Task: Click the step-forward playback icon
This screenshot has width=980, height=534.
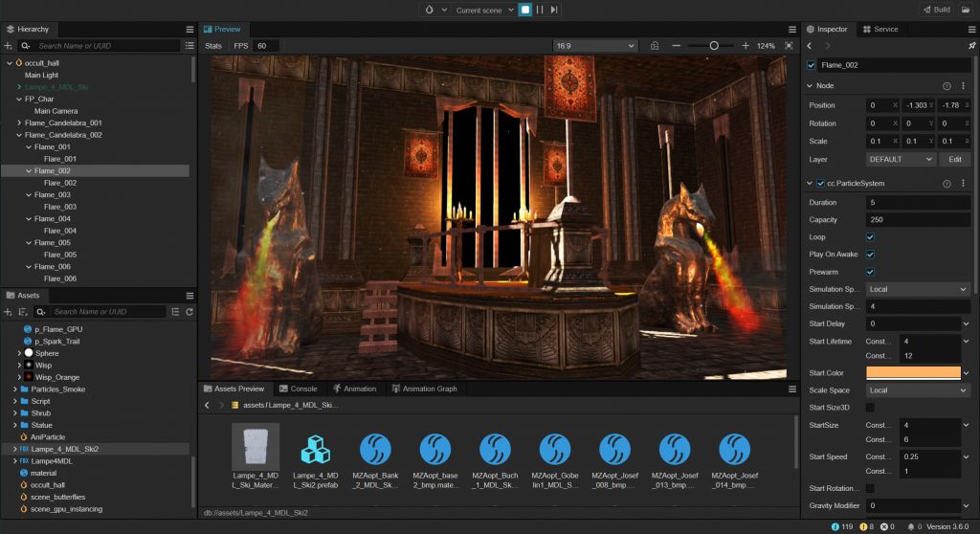Action: click(x=554, y=10)
